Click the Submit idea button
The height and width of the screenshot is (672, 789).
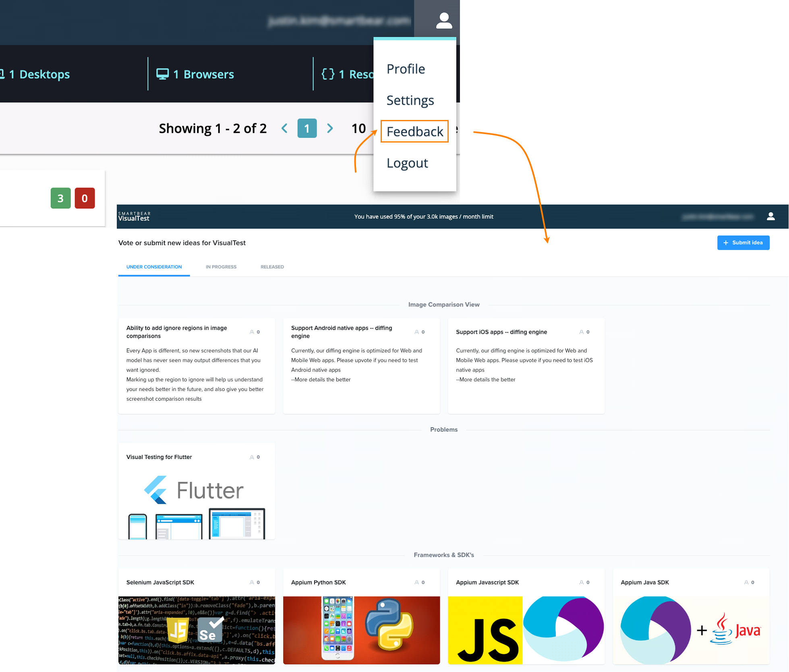[743, 243]
